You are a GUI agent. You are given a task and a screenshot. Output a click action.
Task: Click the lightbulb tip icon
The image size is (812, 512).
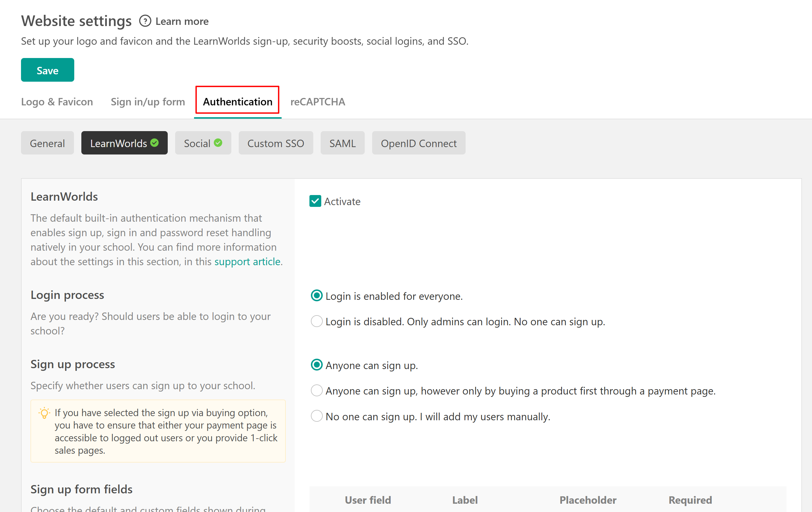pyautogui.click(x=44, y=413)
